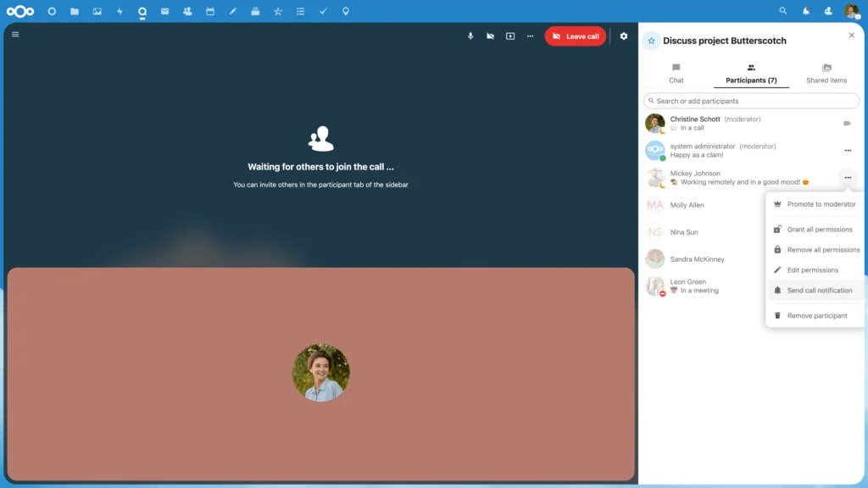Open the Tasks checkmark icon
Image resolution: width=868 pixels, height=488 pixels.
(x=323, y=11)
